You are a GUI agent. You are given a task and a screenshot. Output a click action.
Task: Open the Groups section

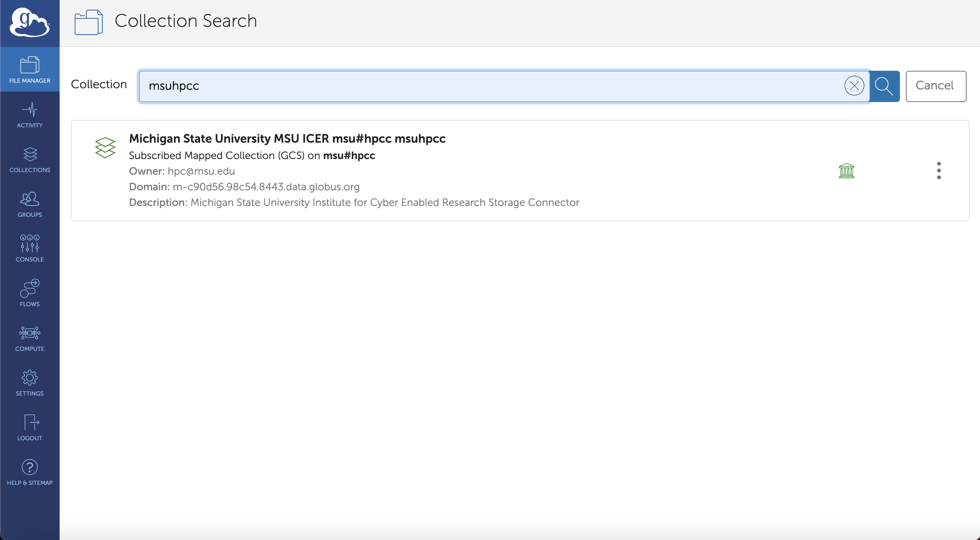(30, 204)
